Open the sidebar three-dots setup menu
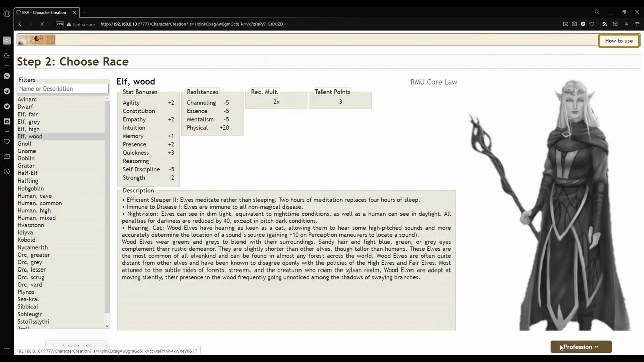The width and height of the screenshot is (644, 362). pos(7,348)
